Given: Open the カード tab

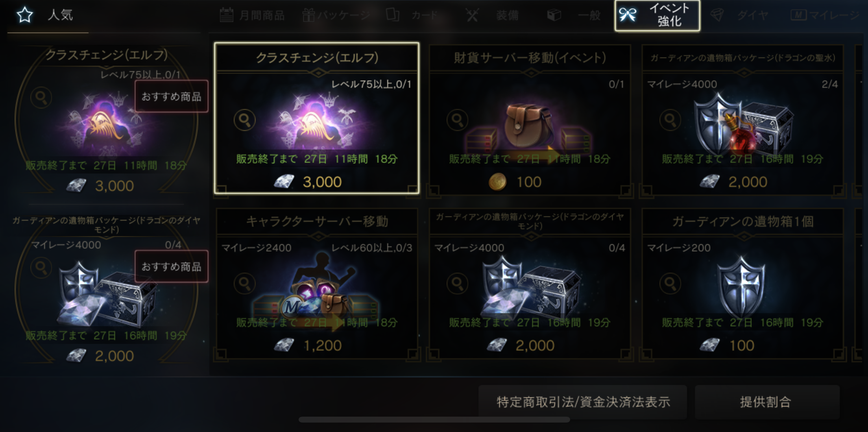Looking at the screenshot, I should 412,16.
